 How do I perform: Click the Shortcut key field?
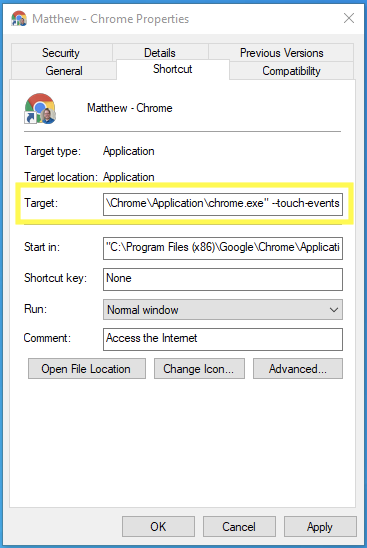click(x=223, y=279)
